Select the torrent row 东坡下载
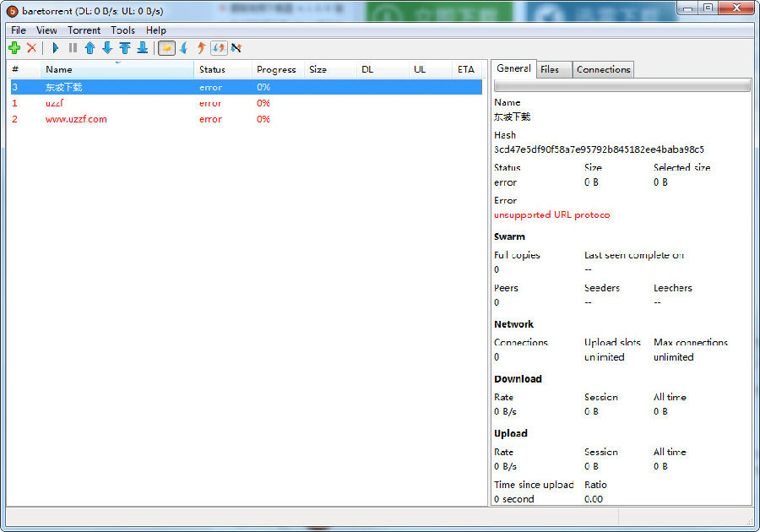 247,87
